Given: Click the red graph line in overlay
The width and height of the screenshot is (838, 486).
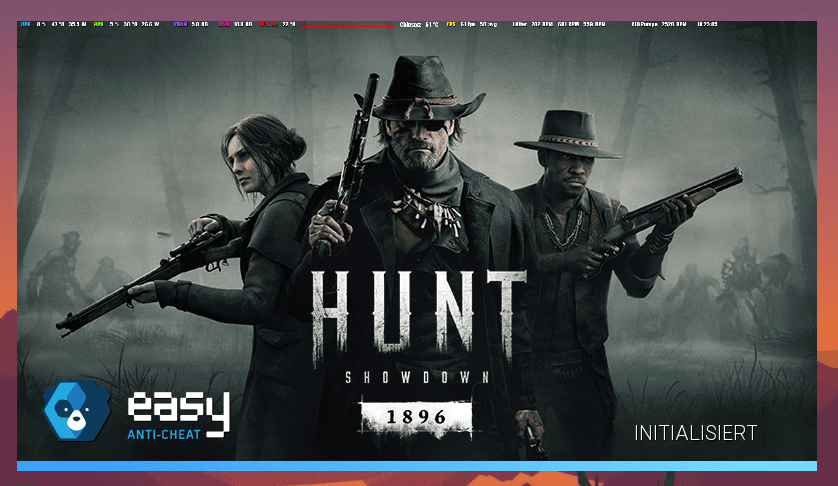Looking at the screenshot, I should click(x=348, y=26).
